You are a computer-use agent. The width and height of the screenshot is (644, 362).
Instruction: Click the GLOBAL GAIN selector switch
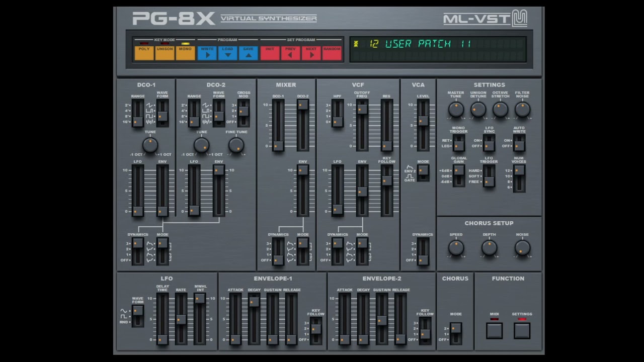[x=458, y=176]
